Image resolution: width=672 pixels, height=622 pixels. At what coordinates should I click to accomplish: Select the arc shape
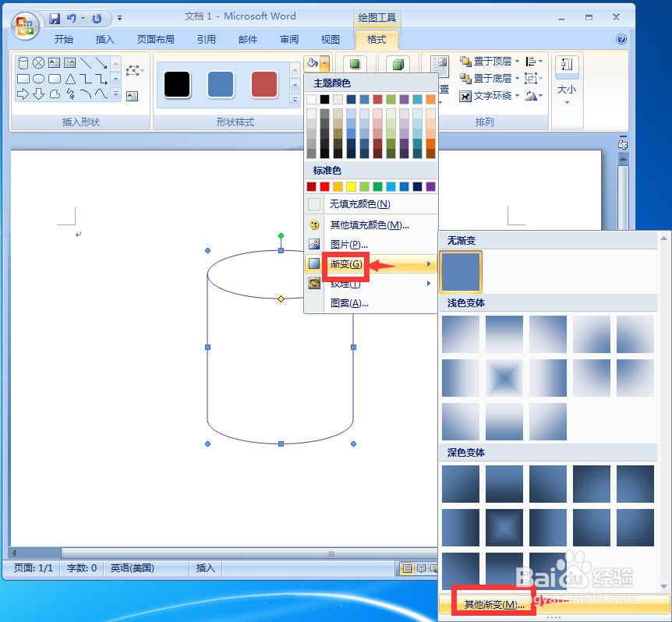click(x=86, y=94)
